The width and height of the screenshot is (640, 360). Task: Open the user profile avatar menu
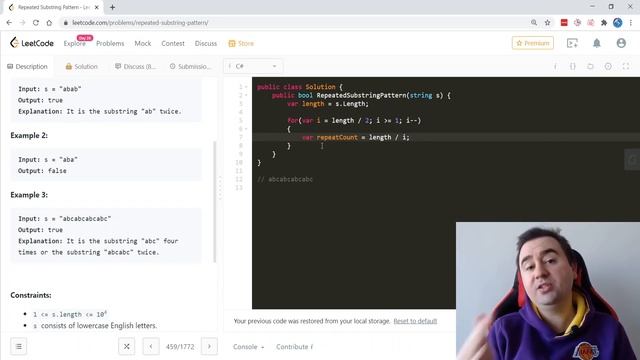pyautogui.click(x=621, y=43)
